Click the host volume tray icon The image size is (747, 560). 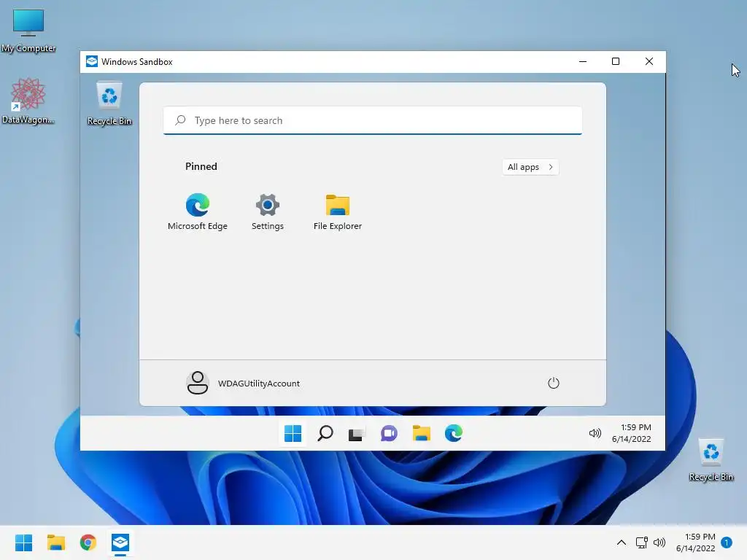[x=659, y=542]
